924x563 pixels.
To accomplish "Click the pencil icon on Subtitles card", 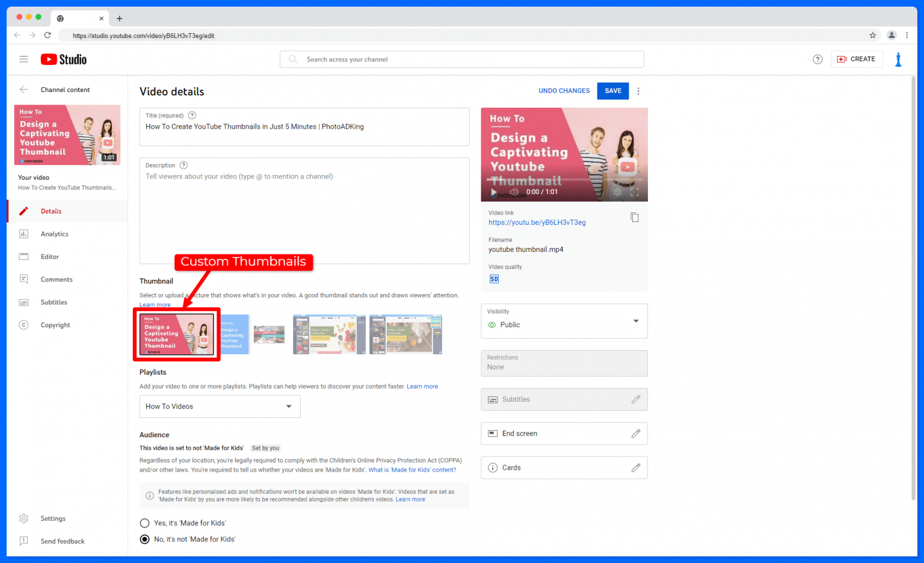I will coord(635,399).
